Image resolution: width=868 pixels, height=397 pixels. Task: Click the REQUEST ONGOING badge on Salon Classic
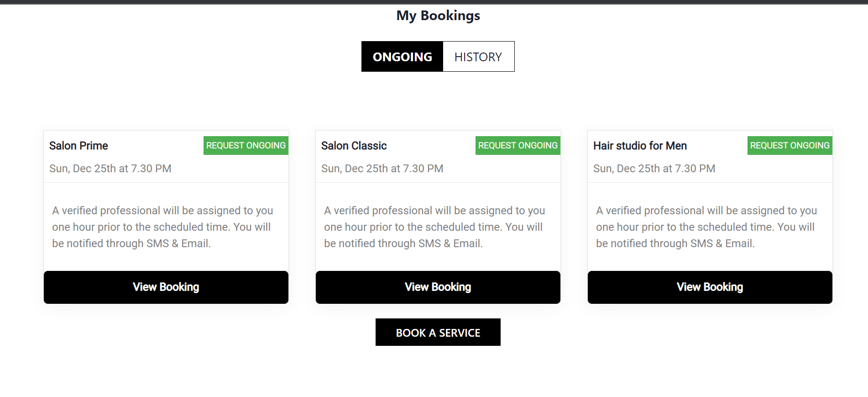[518, 145]
